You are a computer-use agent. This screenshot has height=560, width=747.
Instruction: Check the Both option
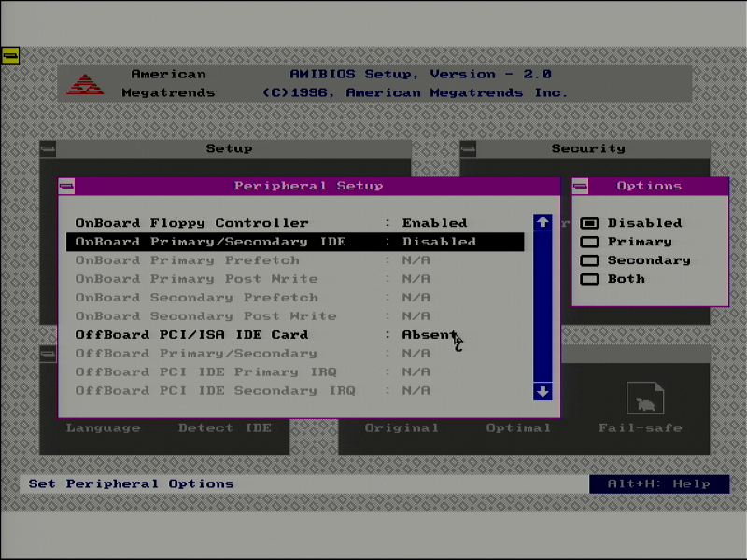pos(589,278)
